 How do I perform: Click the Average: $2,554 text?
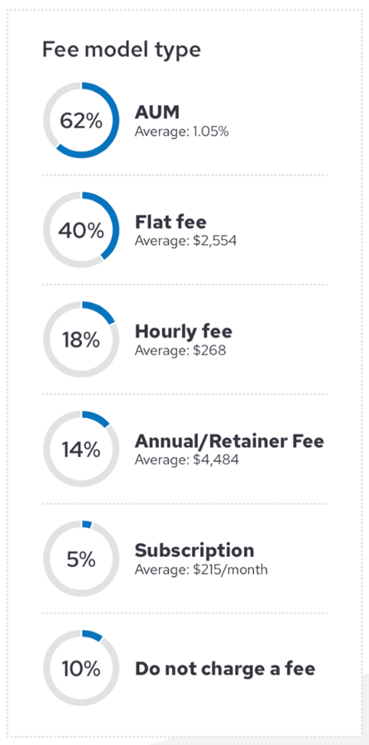coord(186,241)
